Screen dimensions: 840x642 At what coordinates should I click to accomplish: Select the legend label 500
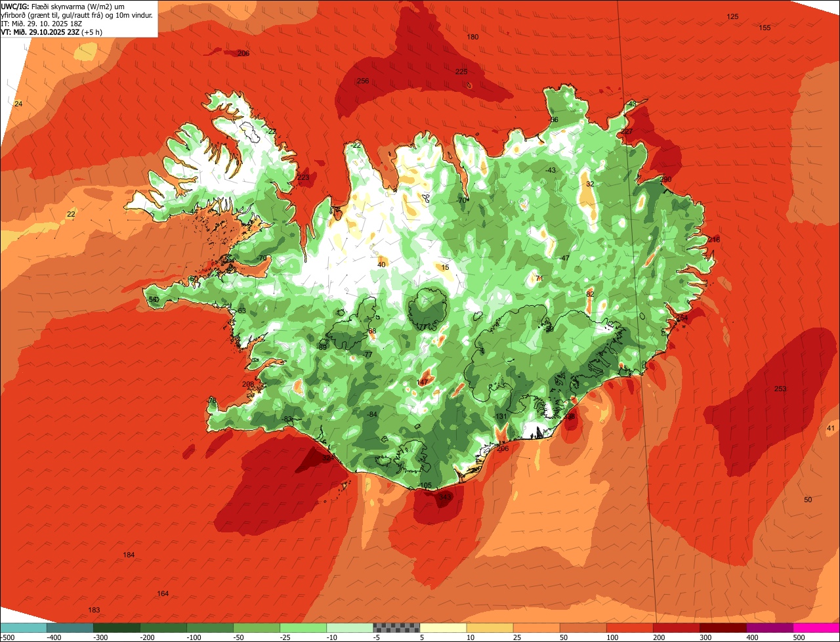pyautogui.click(x=799, y=637)
